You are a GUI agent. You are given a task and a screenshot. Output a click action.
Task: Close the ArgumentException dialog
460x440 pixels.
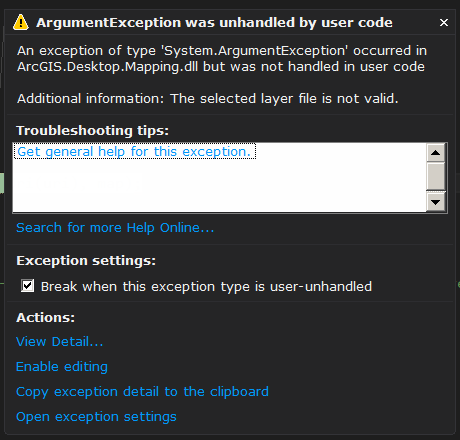point(444,22)
